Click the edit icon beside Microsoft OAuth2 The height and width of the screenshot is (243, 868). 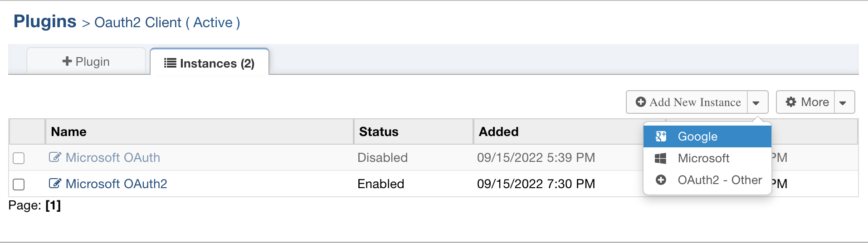[x=55, y=184]
